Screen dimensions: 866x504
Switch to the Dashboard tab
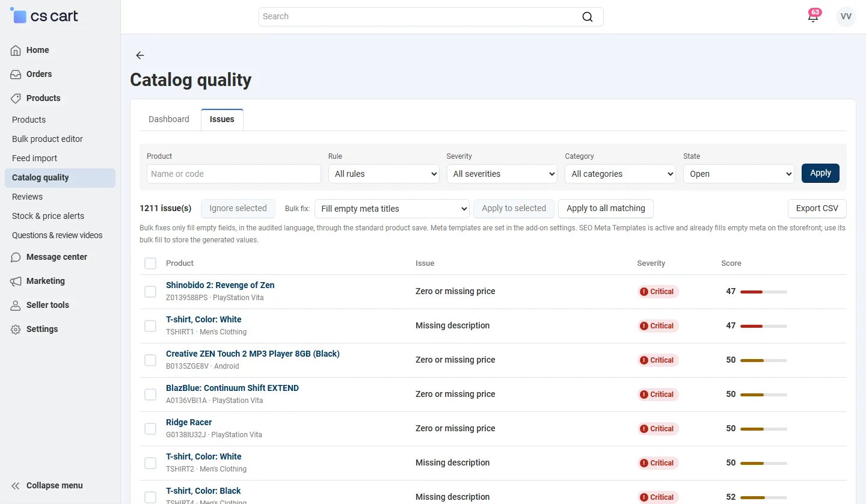[x=169, y=119]
